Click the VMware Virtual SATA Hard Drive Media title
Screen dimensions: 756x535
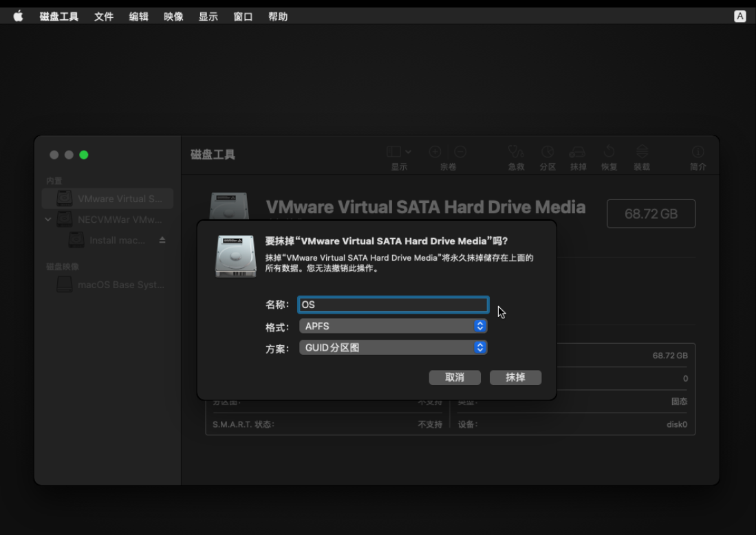click(426, 207)
